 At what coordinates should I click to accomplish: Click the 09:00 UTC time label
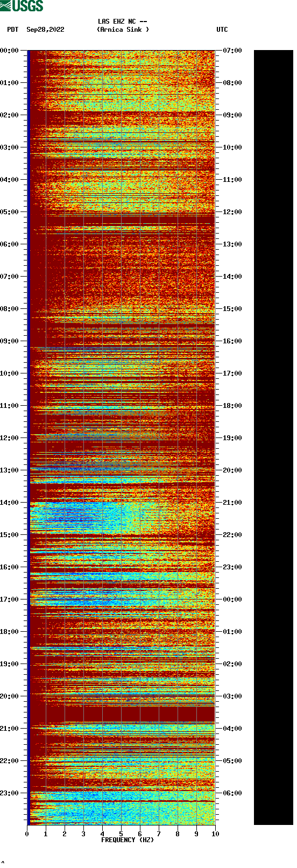click(x=232, y=115)
